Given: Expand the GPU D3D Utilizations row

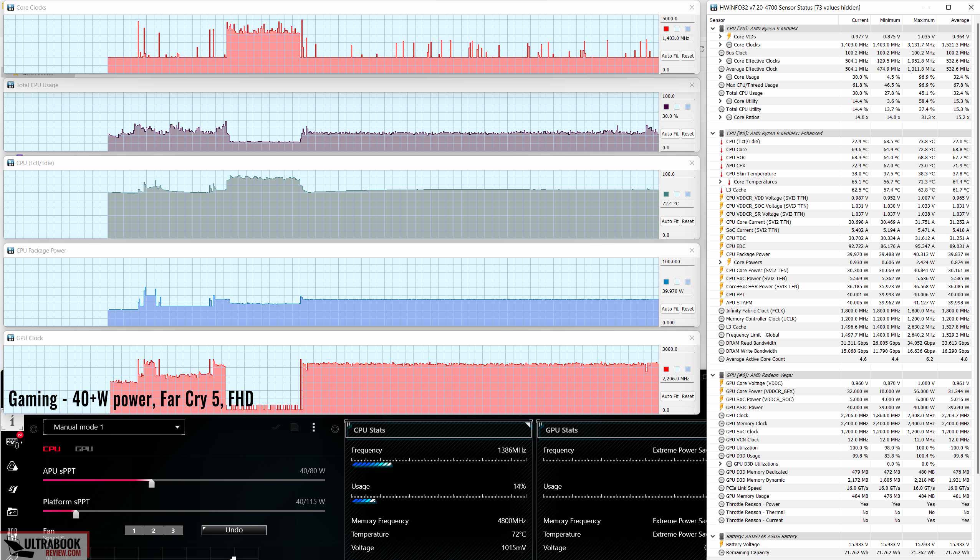Looking at the screenshot, I should (720, 464).
